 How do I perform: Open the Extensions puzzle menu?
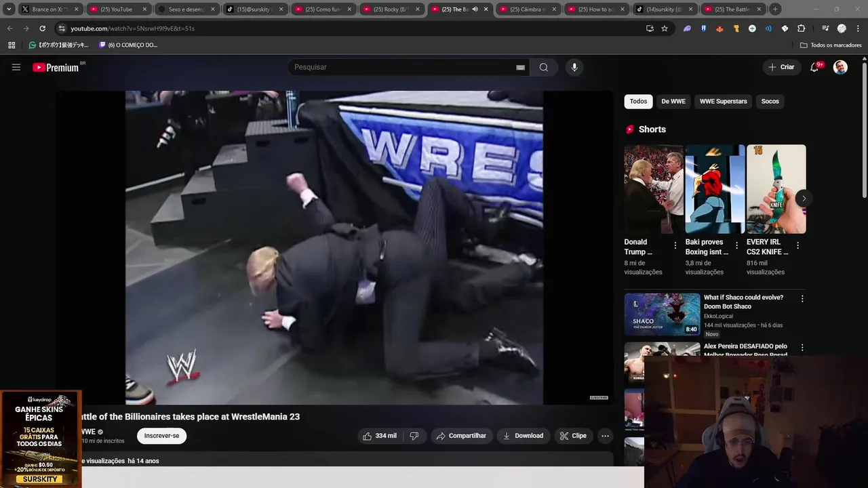click(x=802, y=28)
